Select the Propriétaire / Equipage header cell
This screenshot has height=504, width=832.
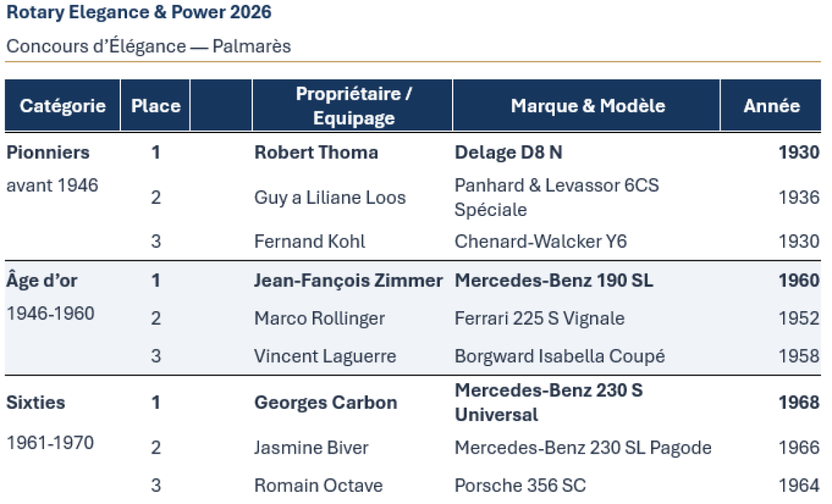pos(353,106)
